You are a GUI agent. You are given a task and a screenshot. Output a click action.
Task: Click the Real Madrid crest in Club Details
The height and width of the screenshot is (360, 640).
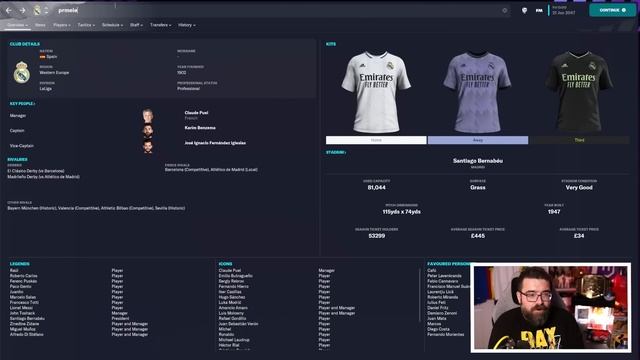22,72
